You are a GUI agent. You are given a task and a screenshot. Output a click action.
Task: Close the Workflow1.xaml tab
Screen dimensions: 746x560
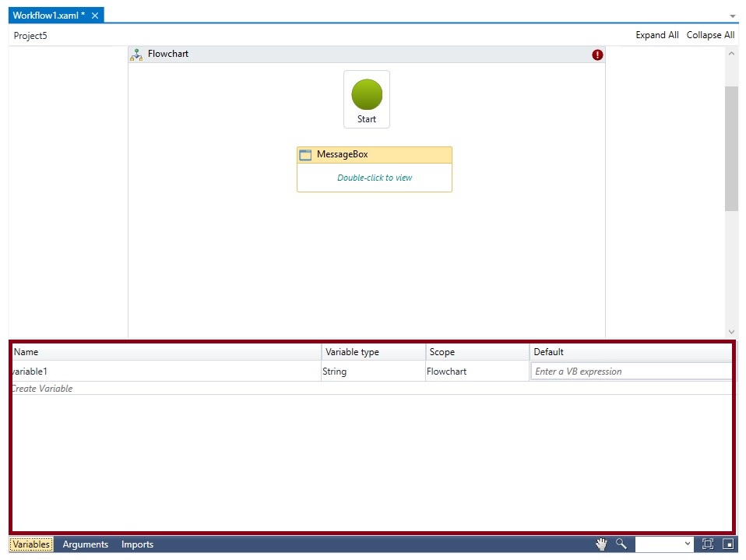point(95,16)
